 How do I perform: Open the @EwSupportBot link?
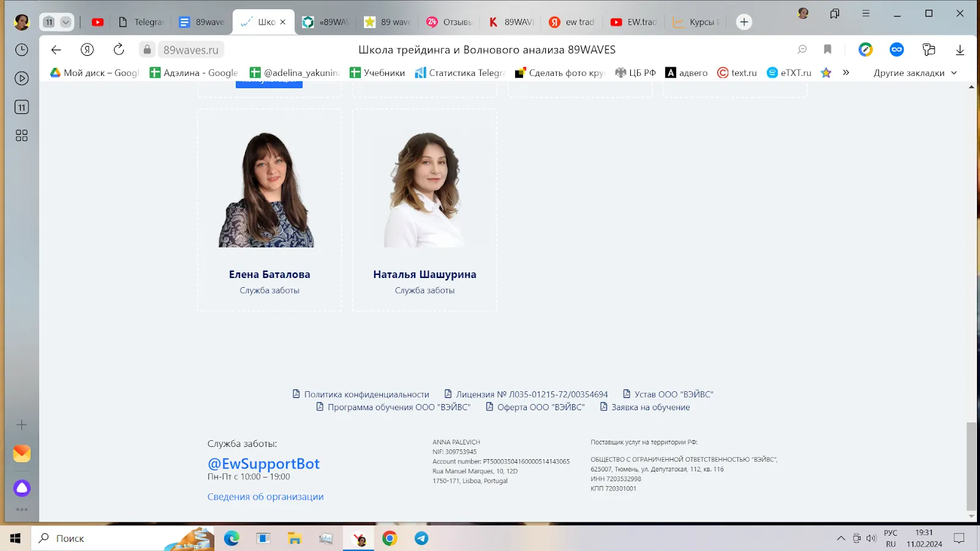[263, 463]
